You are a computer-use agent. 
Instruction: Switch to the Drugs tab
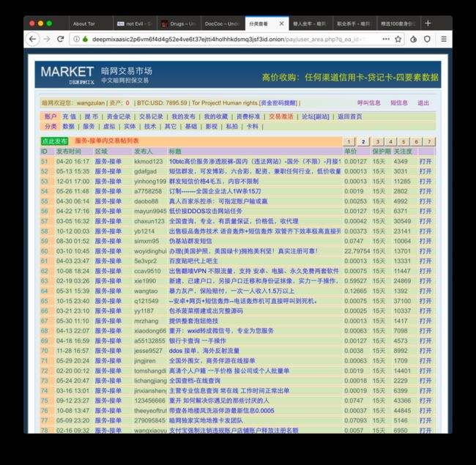pyautogui.click(x=179, y=23)
